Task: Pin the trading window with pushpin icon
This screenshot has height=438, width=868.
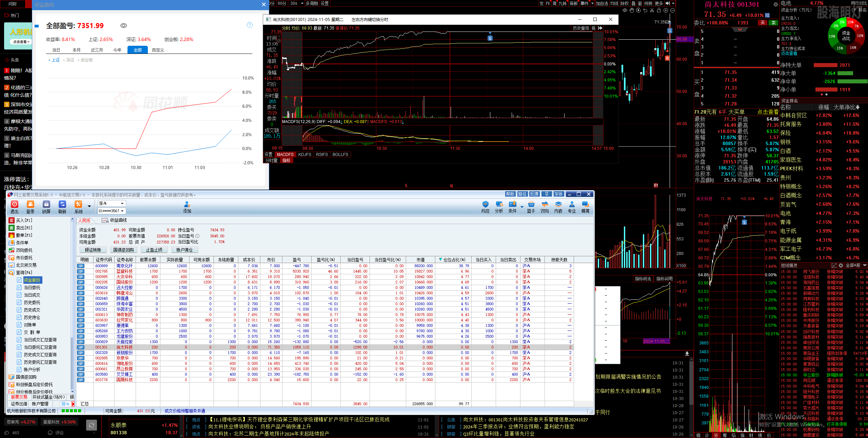Action: 547,194
